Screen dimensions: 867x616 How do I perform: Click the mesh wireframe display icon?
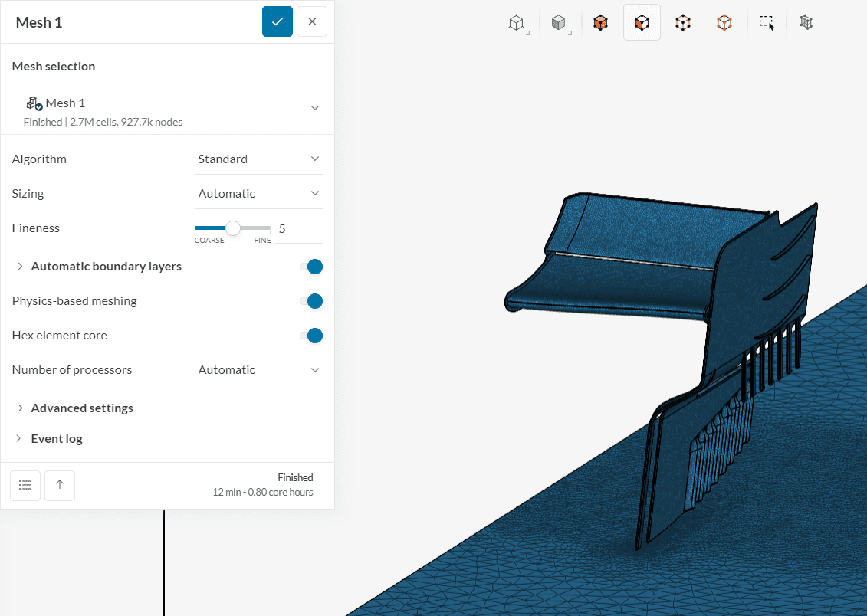click(806, 23)
